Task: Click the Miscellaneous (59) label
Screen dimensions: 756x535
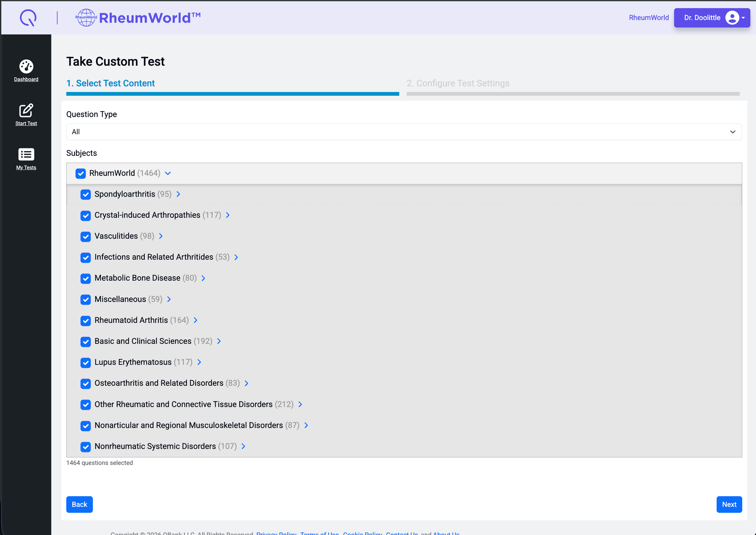Action: (129, 299)
